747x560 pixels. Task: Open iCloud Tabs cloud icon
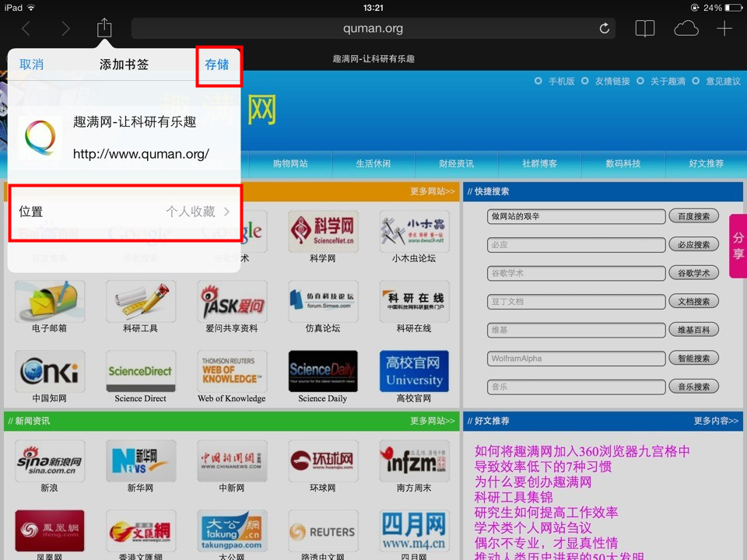[x=686, y=29]
